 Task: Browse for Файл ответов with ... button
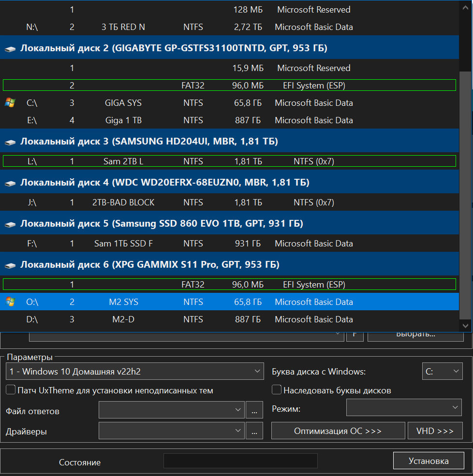coord(254,410)
